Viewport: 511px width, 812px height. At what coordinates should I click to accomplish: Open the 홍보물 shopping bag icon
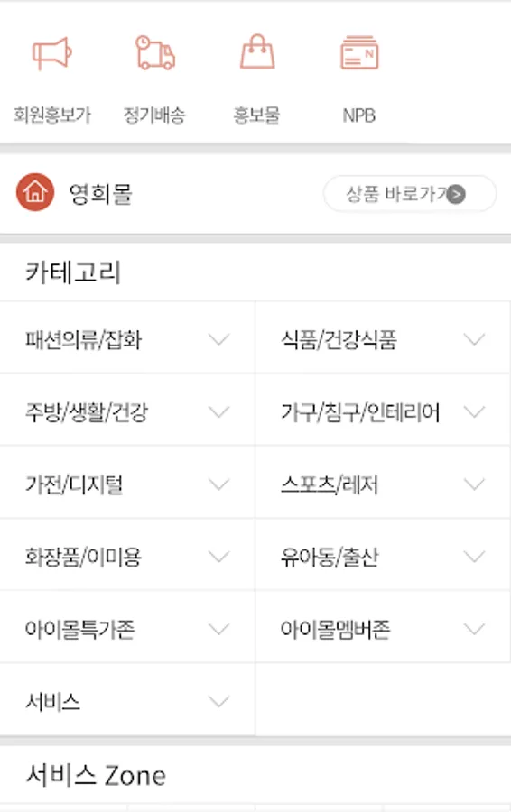(x=257, y=51)
